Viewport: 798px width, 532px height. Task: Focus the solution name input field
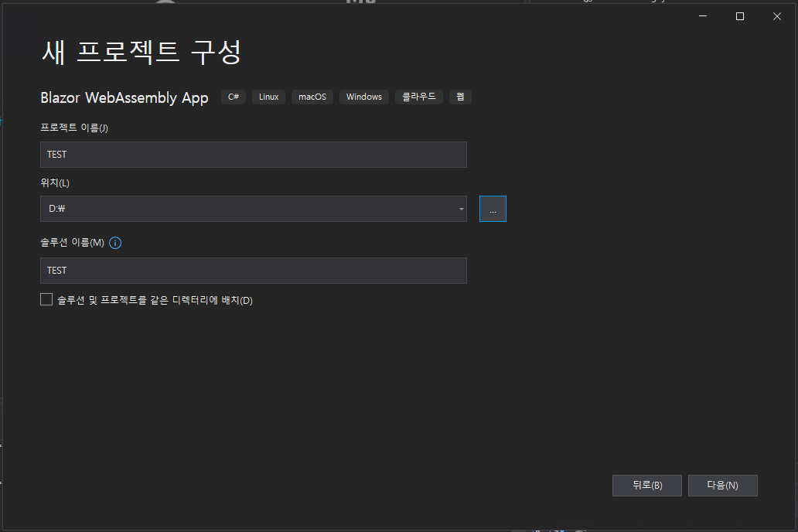pos(254,271)
